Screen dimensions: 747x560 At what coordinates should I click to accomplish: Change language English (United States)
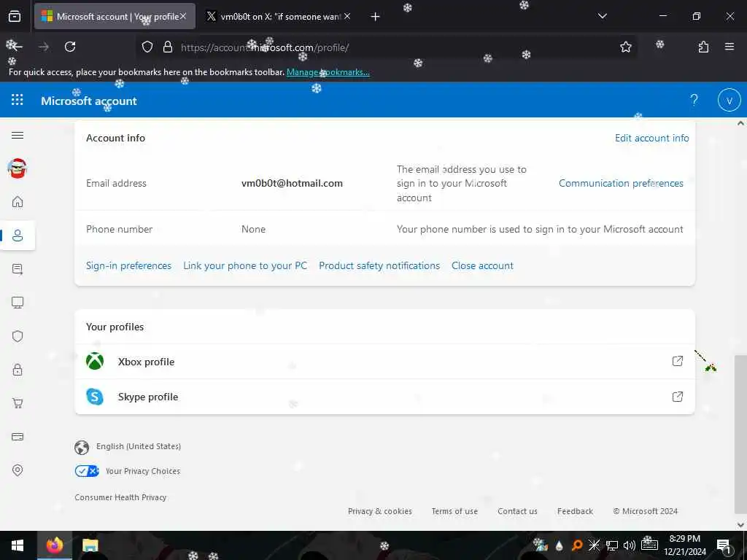coord(128,447)
